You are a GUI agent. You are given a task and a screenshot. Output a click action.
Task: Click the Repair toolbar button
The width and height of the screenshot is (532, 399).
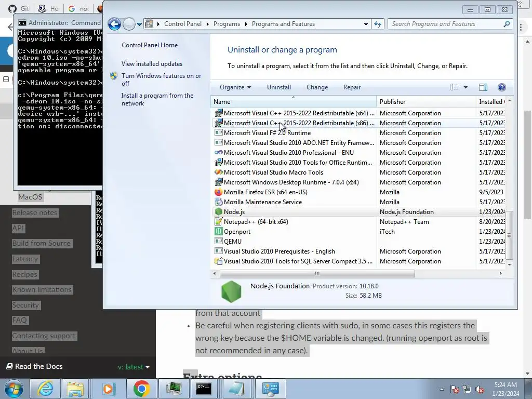352,87
